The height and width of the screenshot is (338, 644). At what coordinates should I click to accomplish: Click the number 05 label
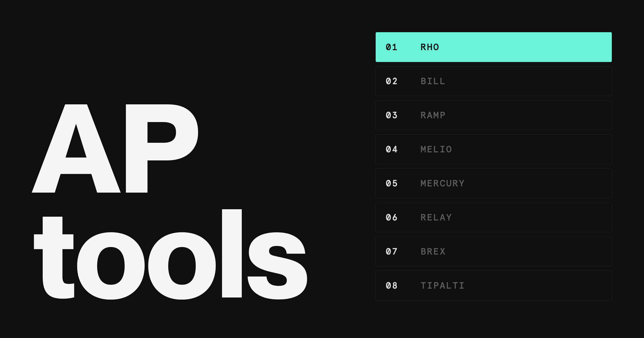click(x=391, y=183)
